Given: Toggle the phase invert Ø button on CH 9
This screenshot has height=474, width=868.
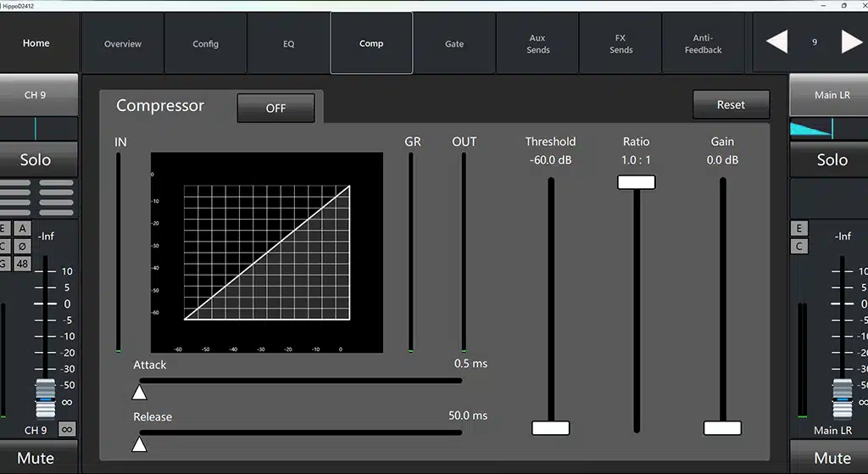Looking at the screenshot, I should click(22, 246).
